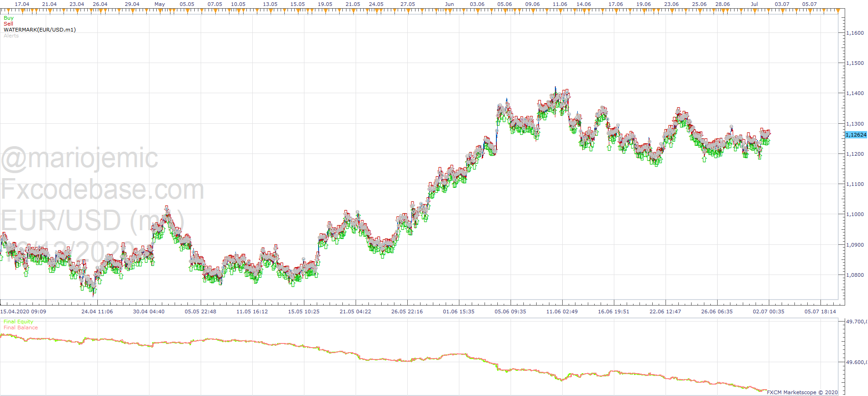The height and width of the screenshot is (396, 868).
Task: Click the '22.06 12:47' time label
Action: click(x=665, y=312)
